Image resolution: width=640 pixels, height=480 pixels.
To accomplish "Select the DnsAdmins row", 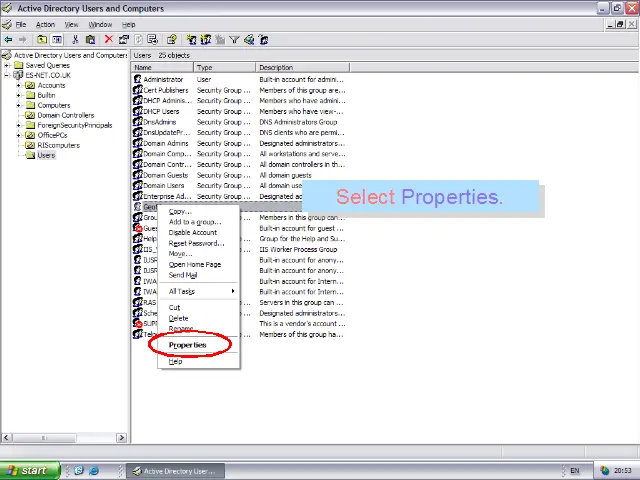I will pyautogui.click(x=239, y=122).
